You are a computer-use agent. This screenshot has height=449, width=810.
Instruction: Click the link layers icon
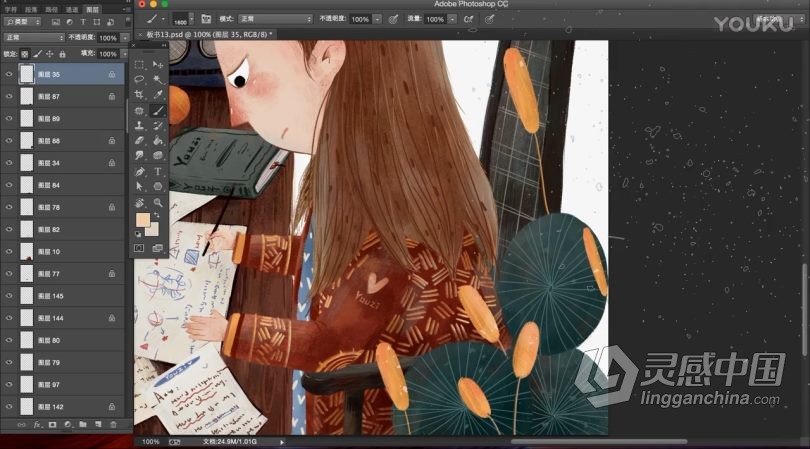point(22,425)
